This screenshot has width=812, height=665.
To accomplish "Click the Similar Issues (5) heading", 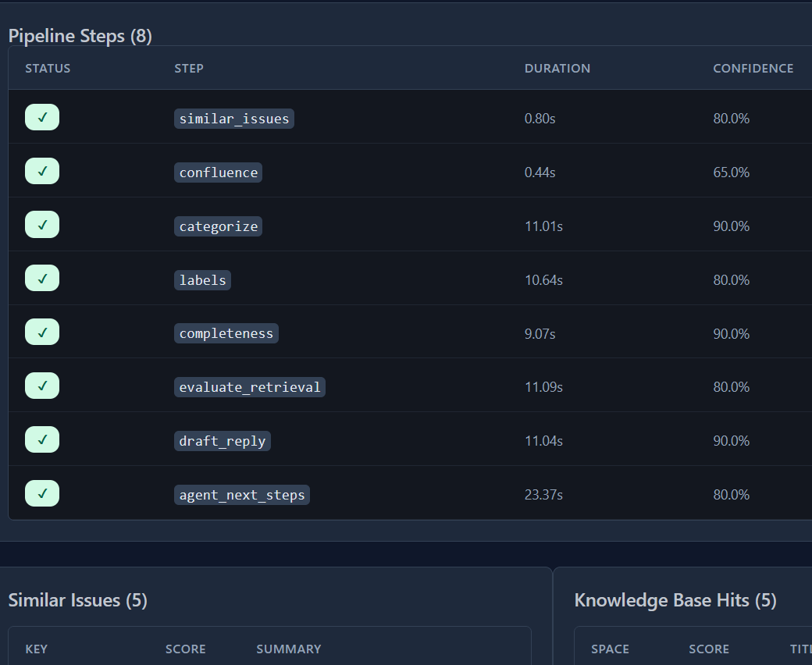I will 77,600.
